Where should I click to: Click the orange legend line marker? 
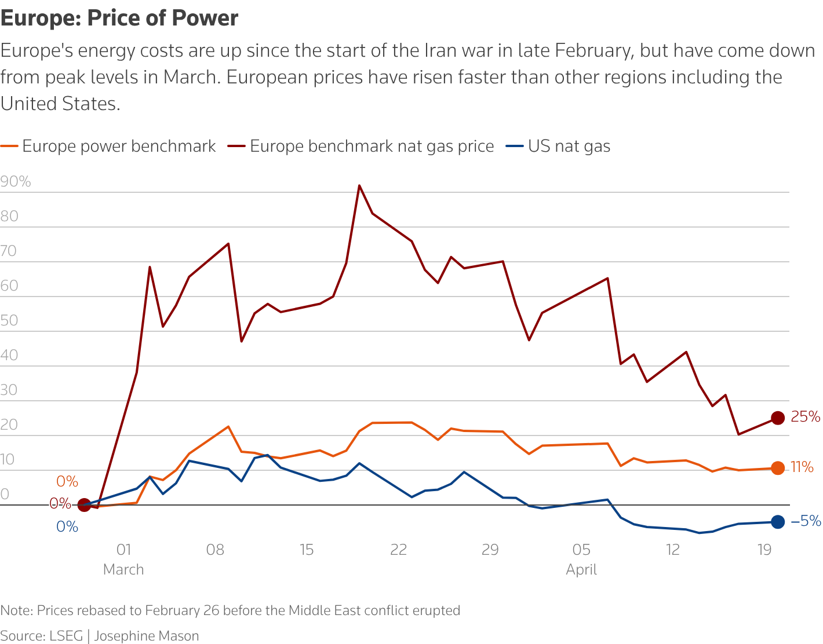pos(9,147)
